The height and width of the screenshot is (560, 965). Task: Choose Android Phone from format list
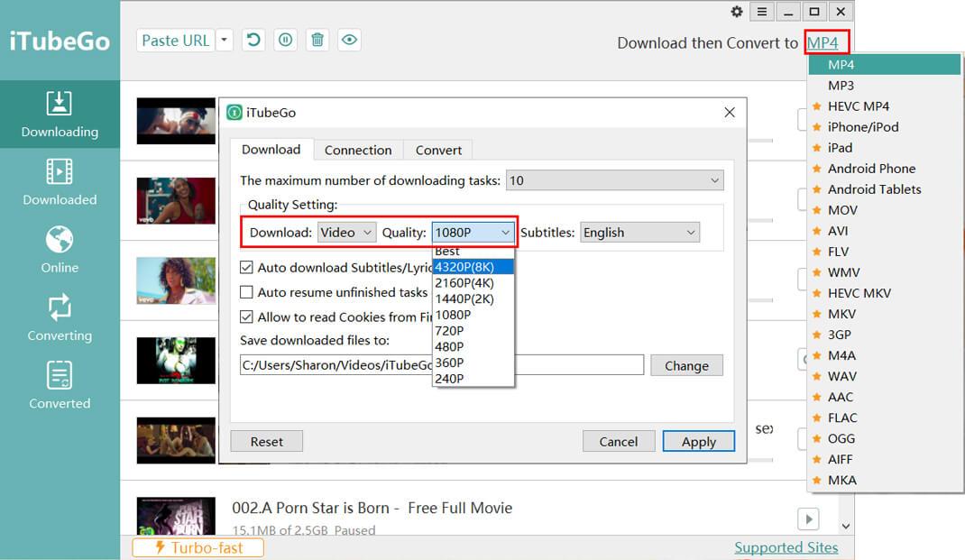pyautogui.click(x=885, y=169)
